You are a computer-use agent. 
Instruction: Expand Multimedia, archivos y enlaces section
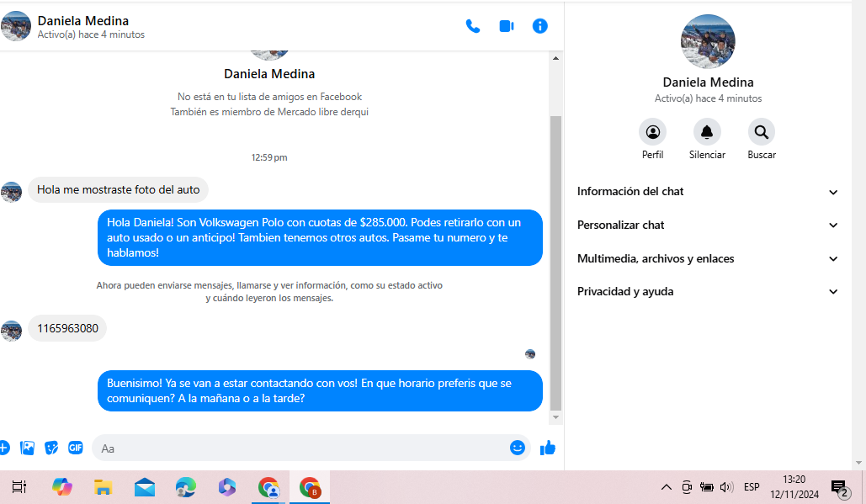[707, 259]
